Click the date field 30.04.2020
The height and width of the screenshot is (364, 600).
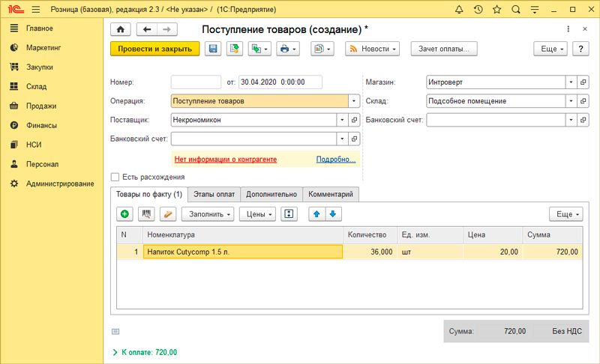point(280,82)
